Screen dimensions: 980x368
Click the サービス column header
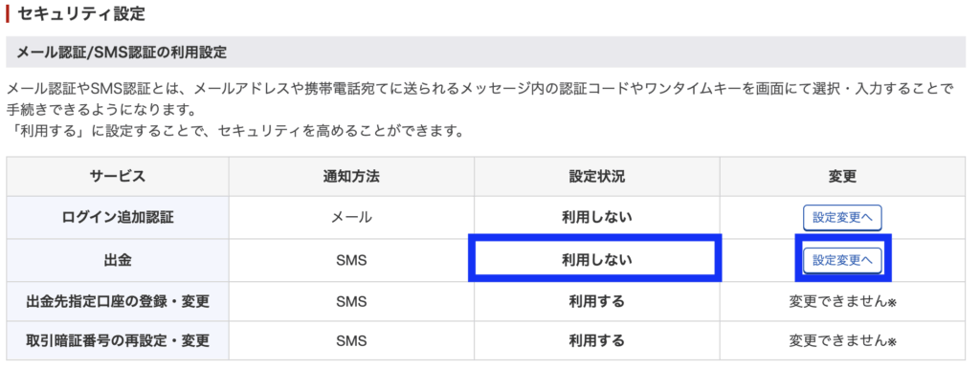118,177
